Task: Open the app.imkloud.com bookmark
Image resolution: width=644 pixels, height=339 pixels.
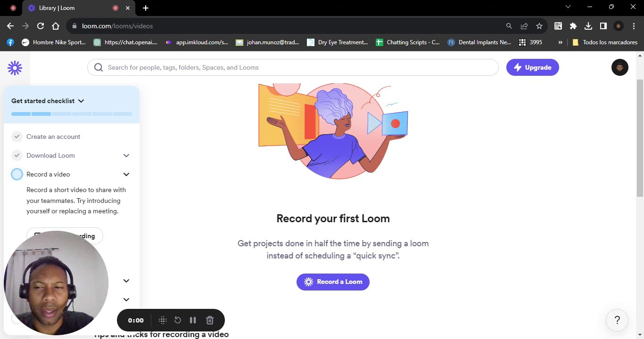Action: pyautogui.click(x=197, y=42)
